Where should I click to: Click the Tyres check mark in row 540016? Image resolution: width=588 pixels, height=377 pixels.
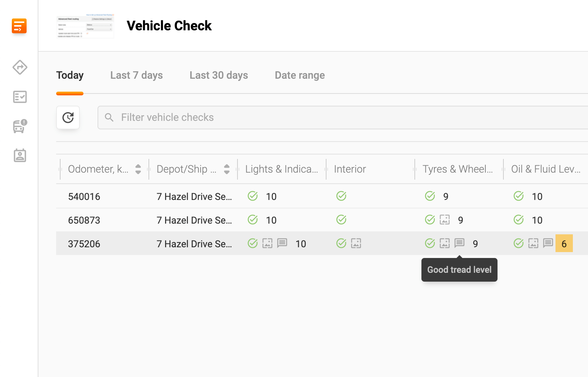click(430, 196)
